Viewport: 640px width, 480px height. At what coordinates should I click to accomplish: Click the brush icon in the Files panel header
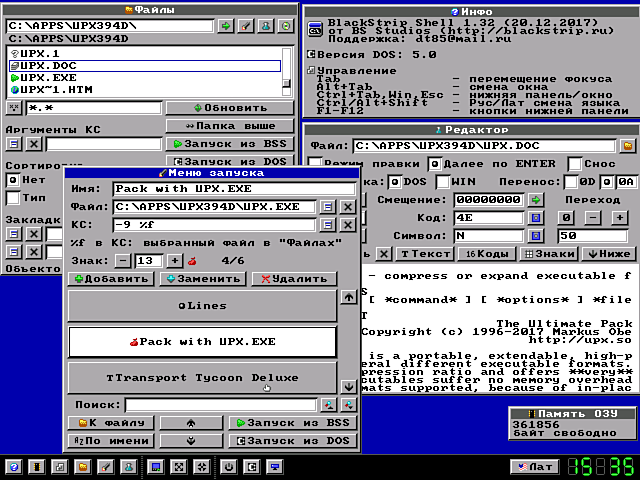(246, 25)
